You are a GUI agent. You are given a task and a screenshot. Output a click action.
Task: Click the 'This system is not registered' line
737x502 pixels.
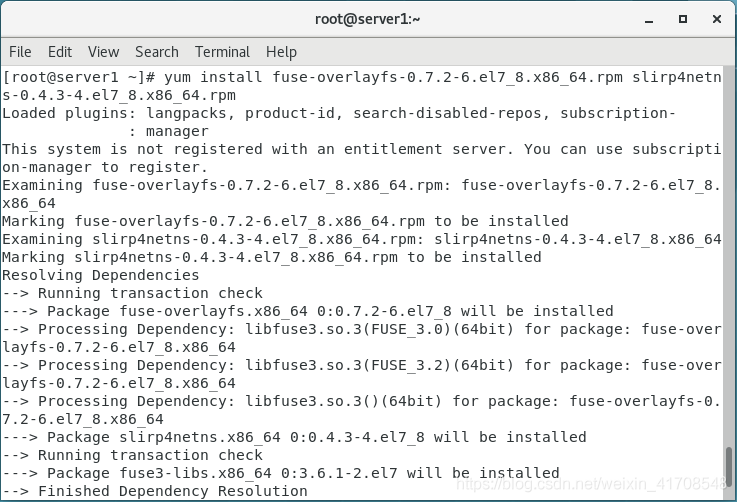361,158
